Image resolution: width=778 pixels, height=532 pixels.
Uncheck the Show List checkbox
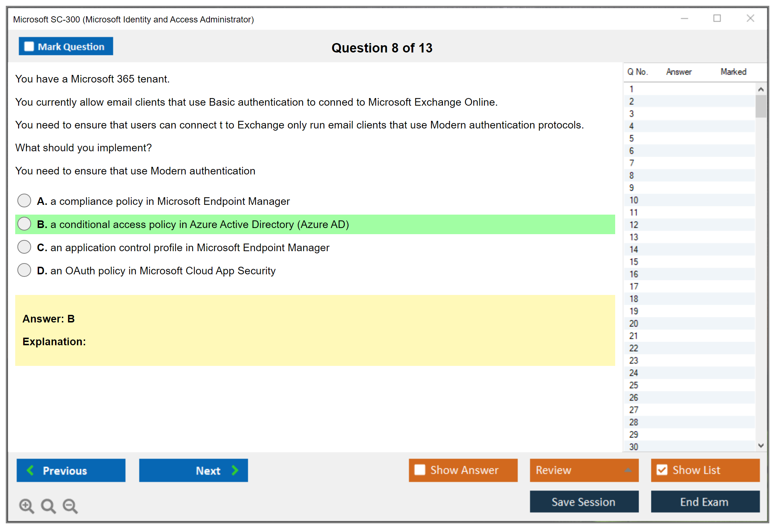click(662, 470)
